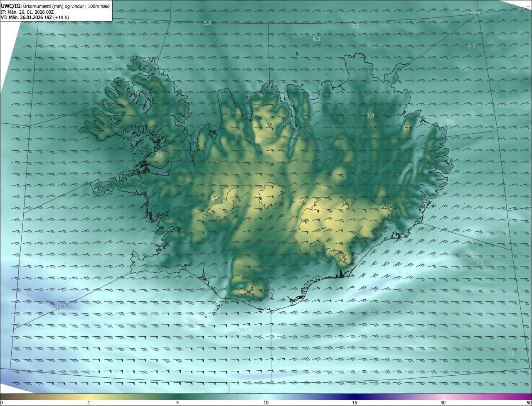The image size is (532, 406).
Task: Click the 0 tick label on the color scale
Action: point(2,403)
